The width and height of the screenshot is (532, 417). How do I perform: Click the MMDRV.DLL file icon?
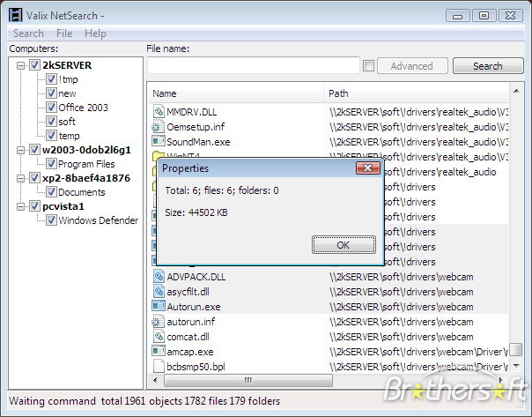click(x=159, y=111)
